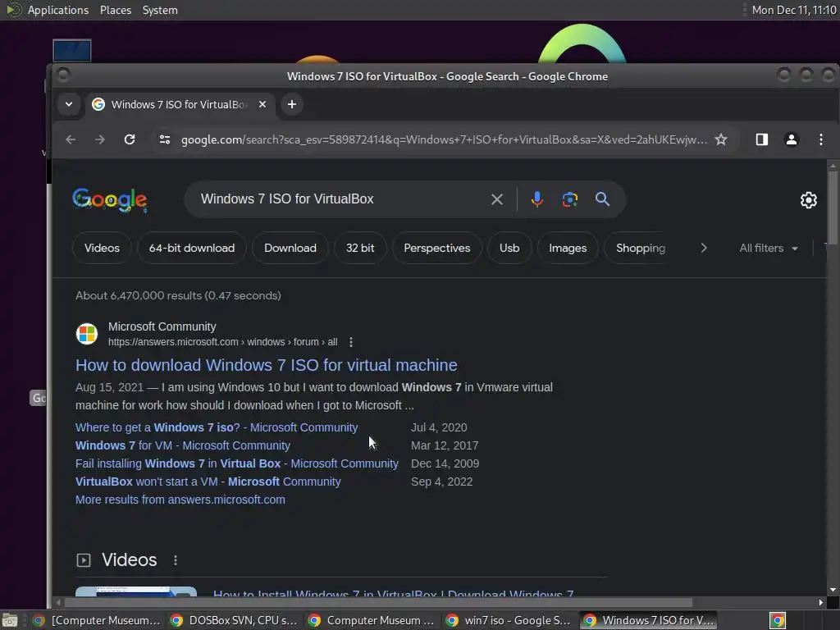Open desktop icon behind the Chrome window
The image size is (840, 630).
pos(72,51)
